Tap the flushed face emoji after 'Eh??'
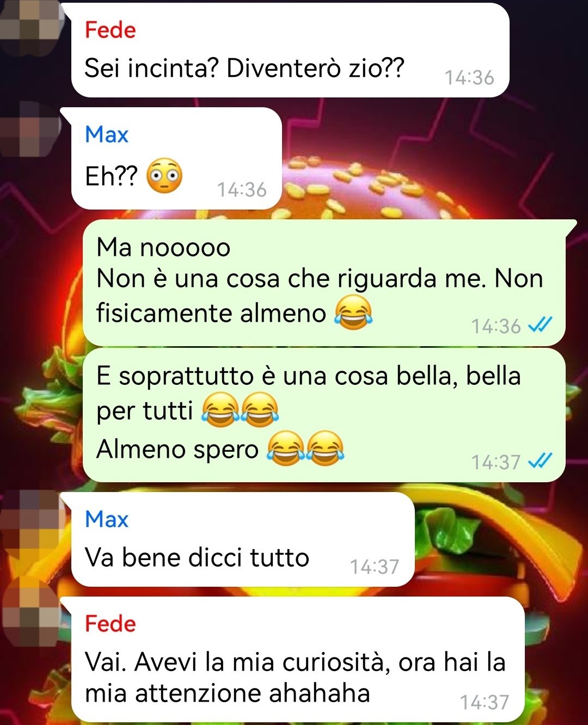 (x=165, y=176)
